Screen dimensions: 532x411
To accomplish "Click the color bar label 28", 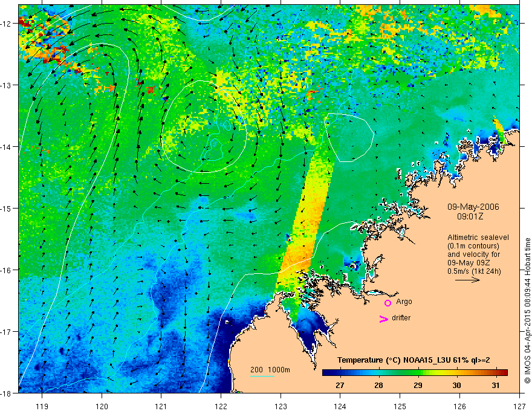I will coord(379,385).
